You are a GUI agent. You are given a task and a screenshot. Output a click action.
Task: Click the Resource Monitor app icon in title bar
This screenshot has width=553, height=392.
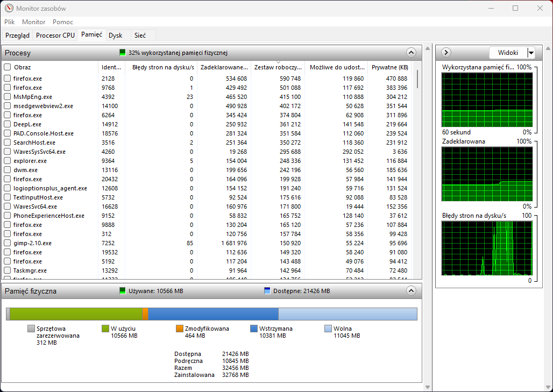click(x=9, y=8)
